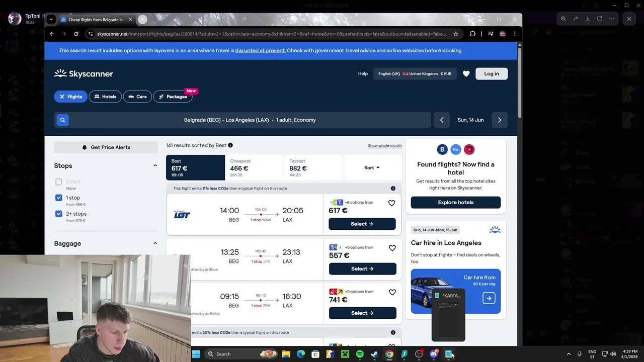Open the Sort dropdown
The image size is (644, 362).
(372, 167)
